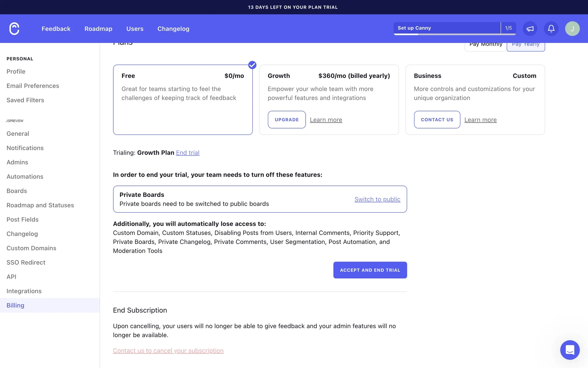The width and height of the screenshot is (588, 368).
Task: Open the Roadmap nav tab
Action: [98, 29]
